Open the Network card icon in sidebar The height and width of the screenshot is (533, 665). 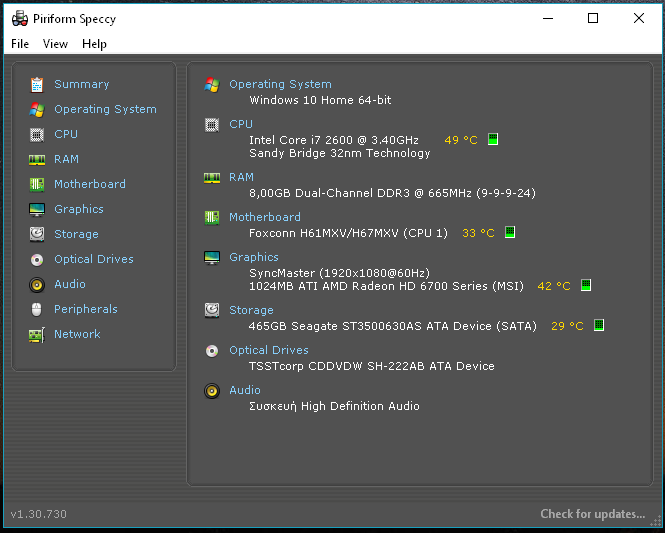(37, 335)
